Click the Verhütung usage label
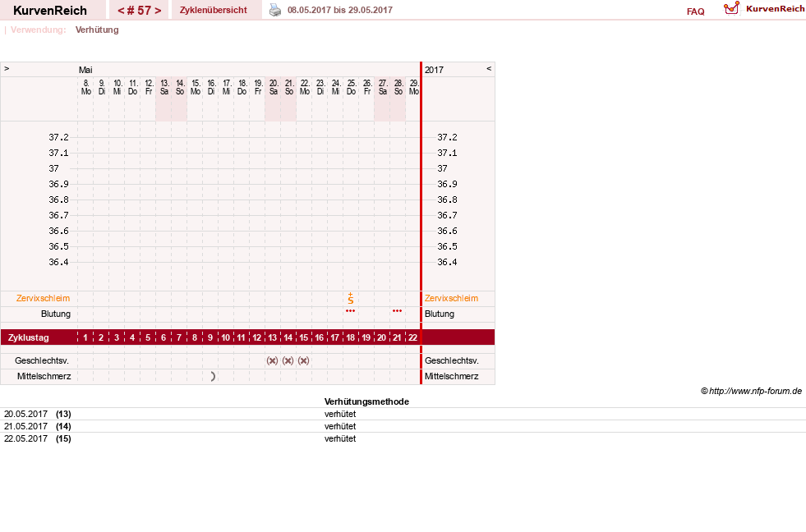 tap(97, 30)
